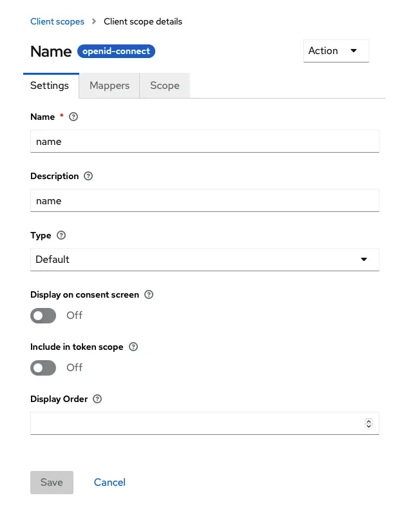Open the Action dropdown menu
This screenshot has height=518, width=420.
coord(336,51)
